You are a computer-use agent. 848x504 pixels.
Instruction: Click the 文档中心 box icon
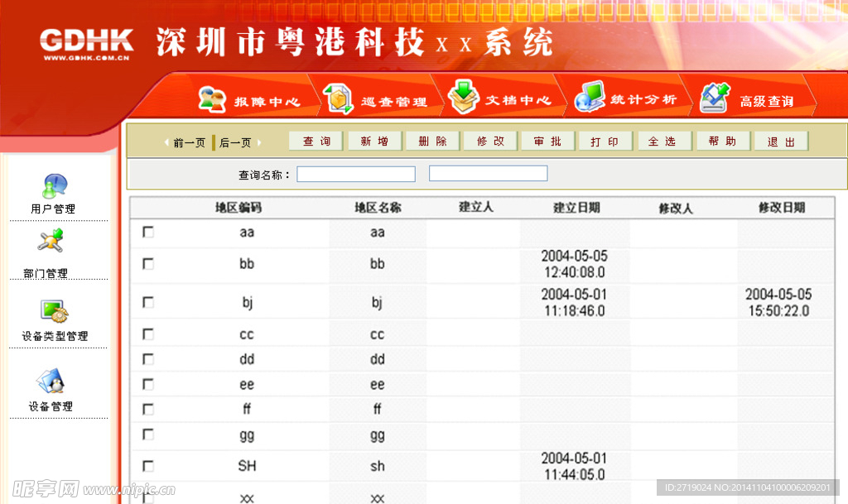pos(464,97)
